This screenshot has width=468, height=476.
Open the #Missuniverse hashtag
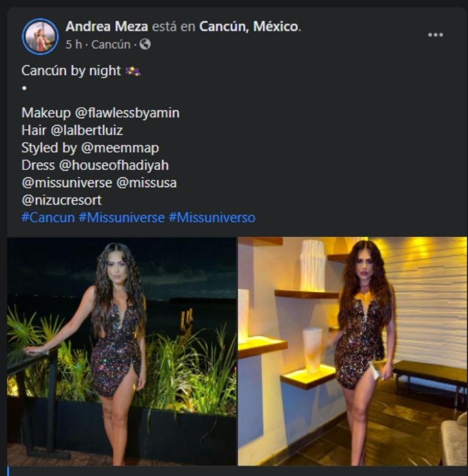[x=122, y=218]
